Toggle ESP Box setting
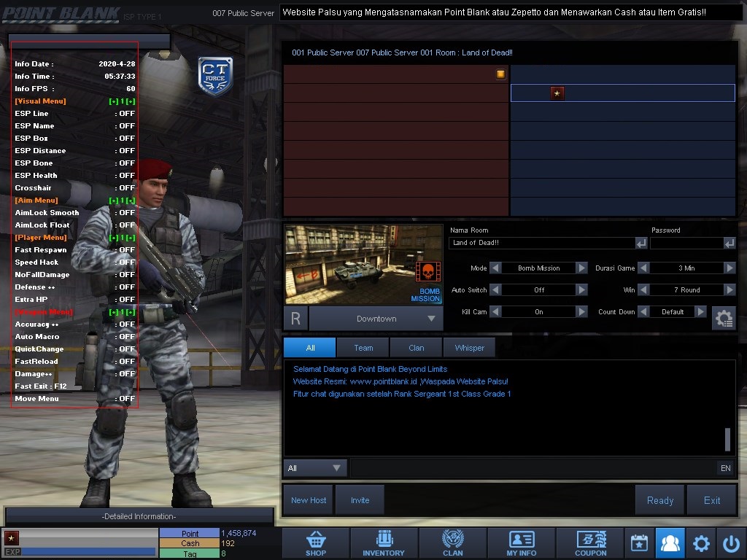This screenshot has width=747, height=560. pos(75,138)
